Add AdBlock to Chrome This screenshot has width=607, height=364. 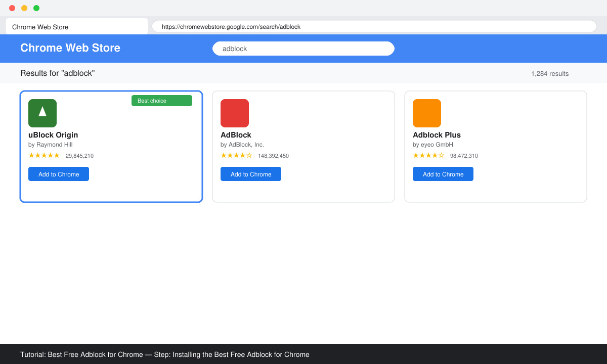coord(251,174)
